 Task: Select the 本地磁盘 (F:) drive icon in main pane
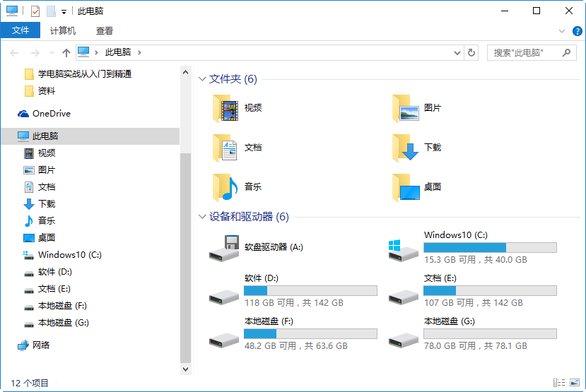click(x=224, y=340)
